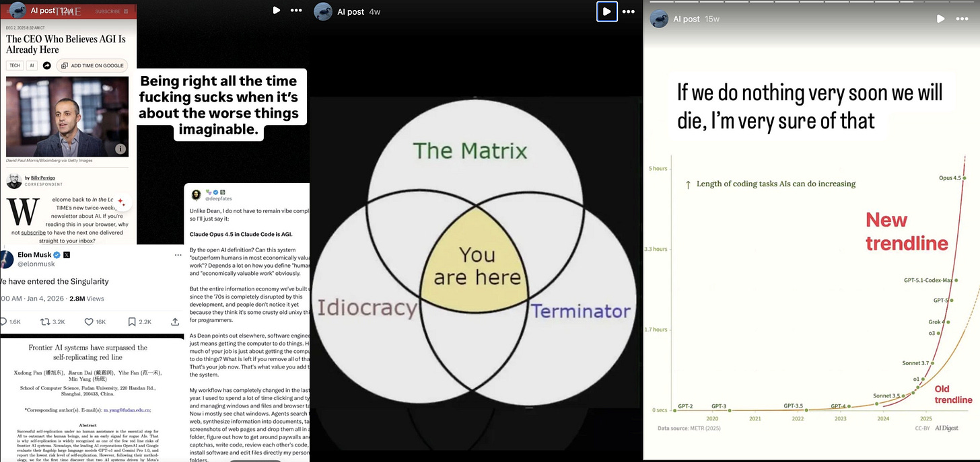Click the 2.8M Views count
This screenshot has height=462, width=980.
point(87,298)
